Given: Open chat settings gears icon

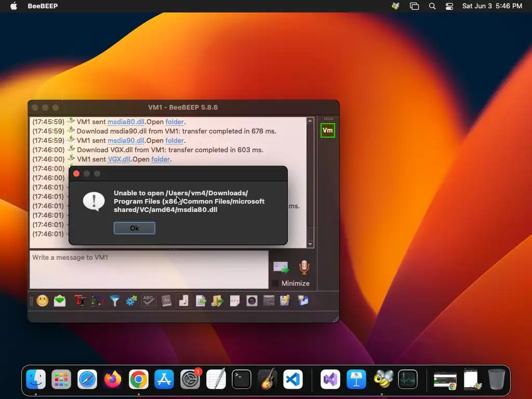Looking at the screenshot, I should coord(131,301).
